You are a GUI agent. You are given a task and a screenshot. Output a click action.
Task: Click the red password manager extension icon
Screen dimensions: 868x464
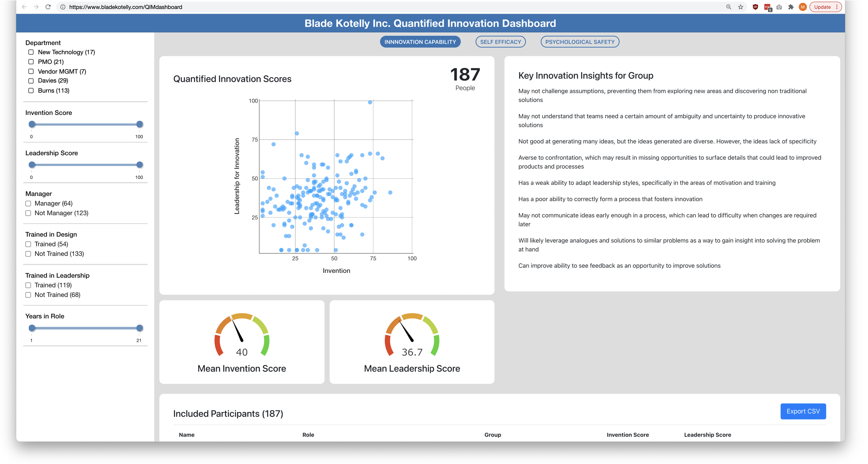click(767, 7)
